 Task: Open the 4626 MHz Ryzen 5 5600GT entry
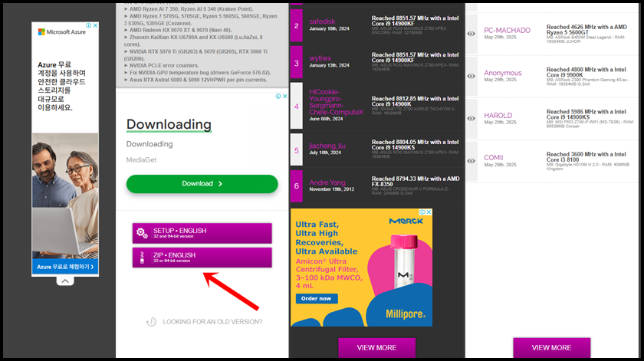click(586, 30)
